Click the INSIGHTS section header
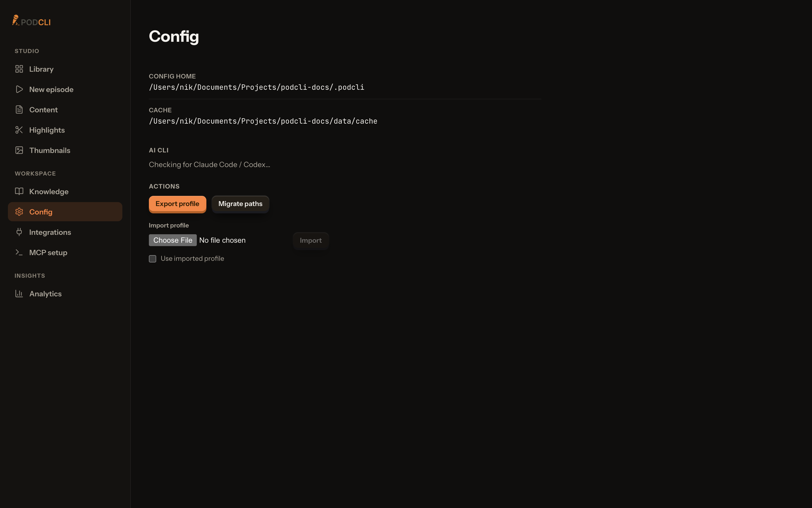The height and width of the screenshot is (508, 812). coord(30,276)
